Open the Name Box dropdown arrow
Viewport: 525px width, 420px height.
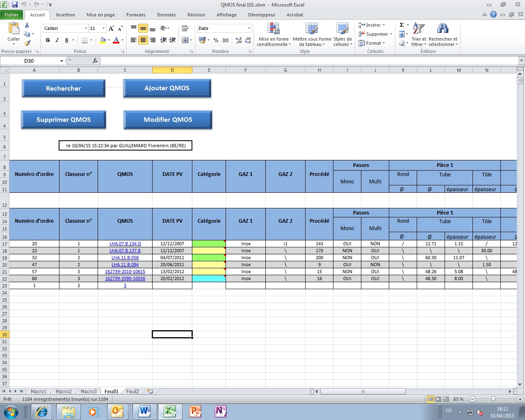(x=62, y=61)
